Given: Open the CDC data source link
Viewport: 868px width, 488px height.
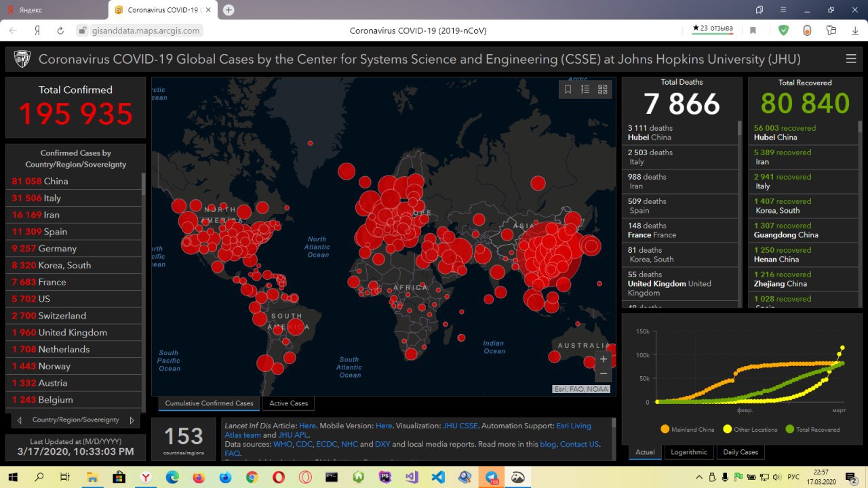Looking at the screenshot, I should point(304,445).
